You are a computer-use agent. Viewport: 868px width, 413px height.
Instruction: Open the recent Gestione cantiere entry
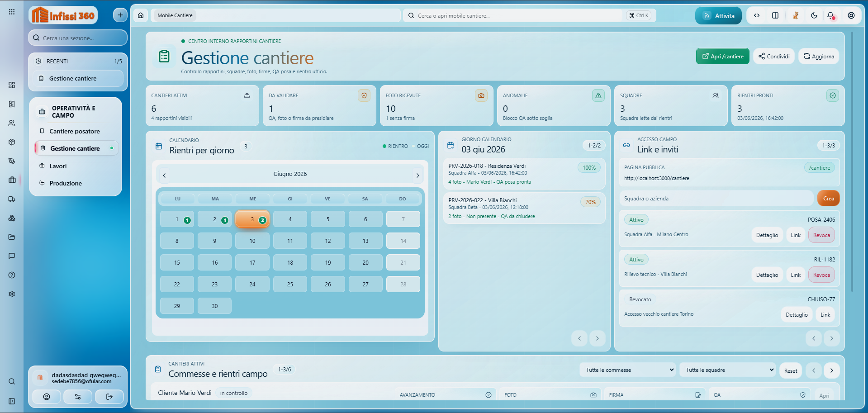click(x=78, y=78)
